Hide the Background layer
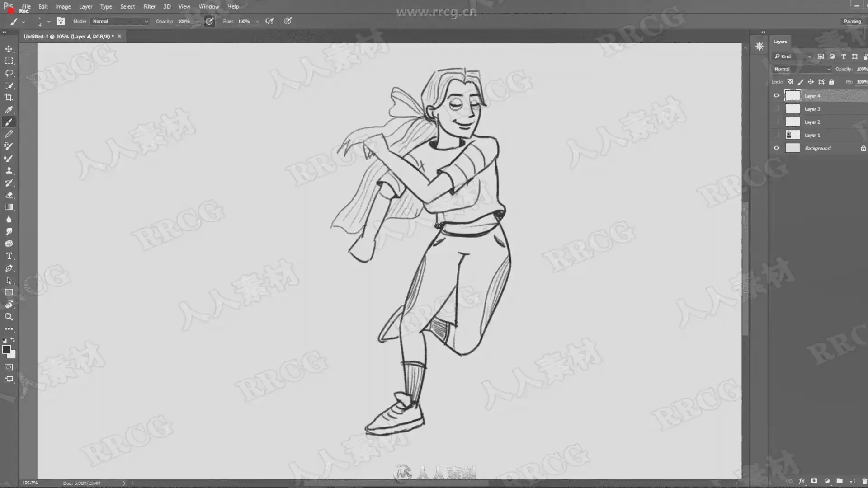 776,148
